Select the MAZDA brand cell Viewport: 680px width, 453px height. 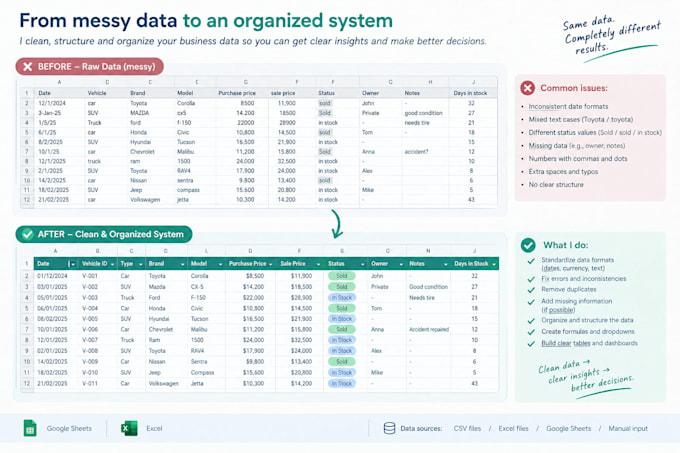[140, 113]
